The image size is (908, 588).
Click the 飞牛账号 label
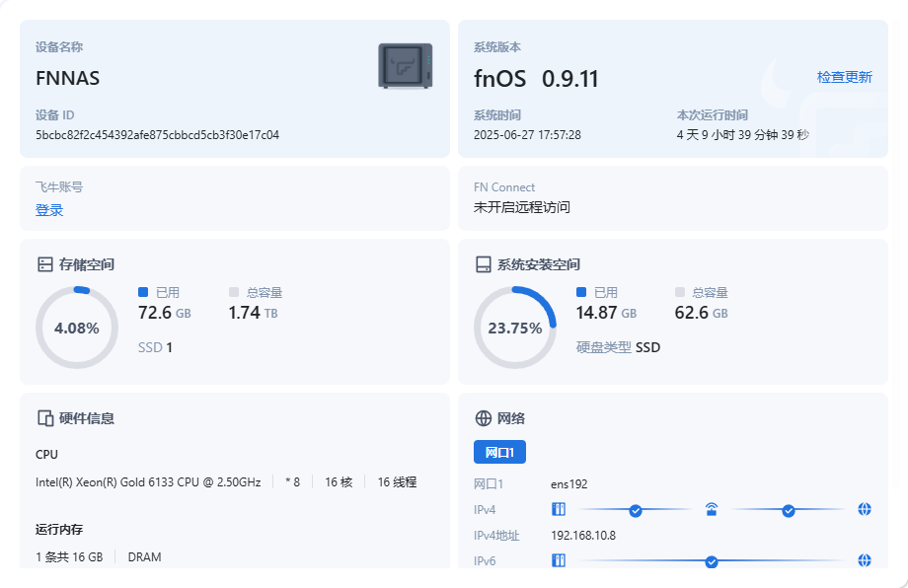click(x=59, y=186)
